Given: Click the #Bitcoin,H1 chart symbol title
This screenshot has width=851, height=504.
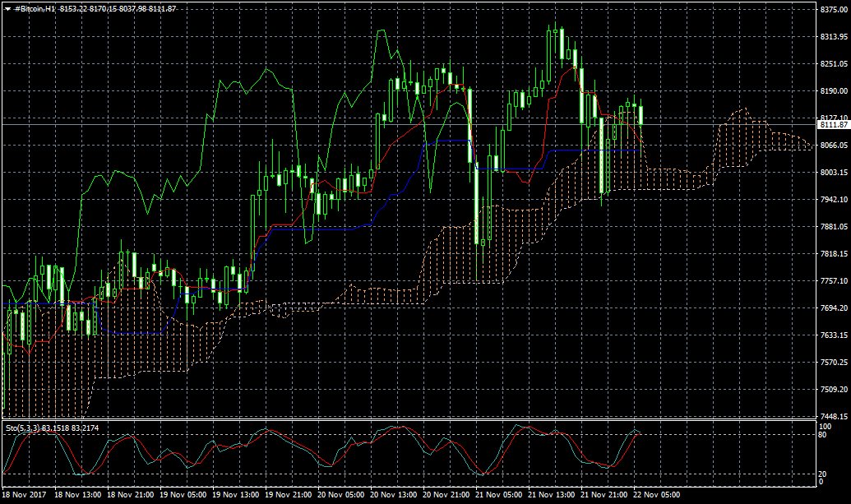Looking at the screenshot, I should point(36,7).
